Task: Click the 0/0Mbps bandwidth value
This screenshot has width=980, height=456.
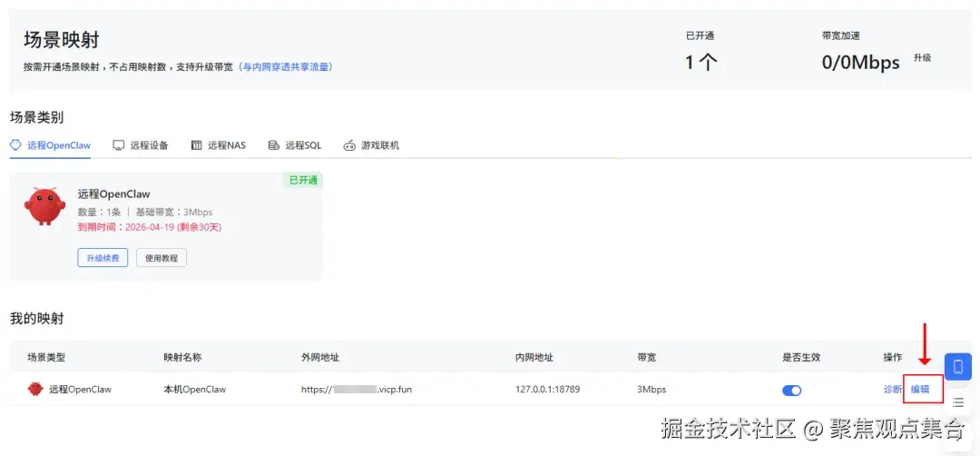Action: click(x=860, y=62)
